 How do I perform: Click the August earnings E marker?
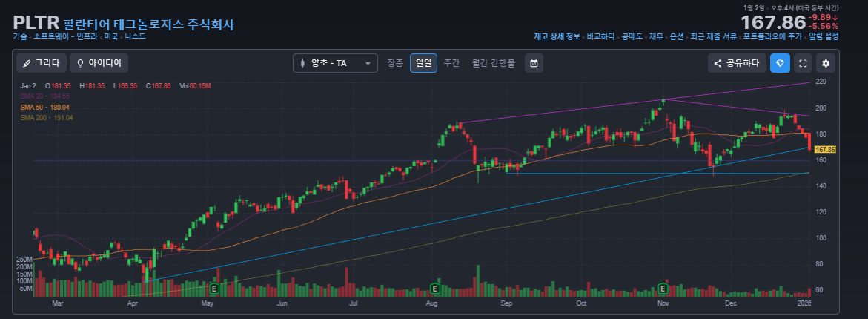435,288
